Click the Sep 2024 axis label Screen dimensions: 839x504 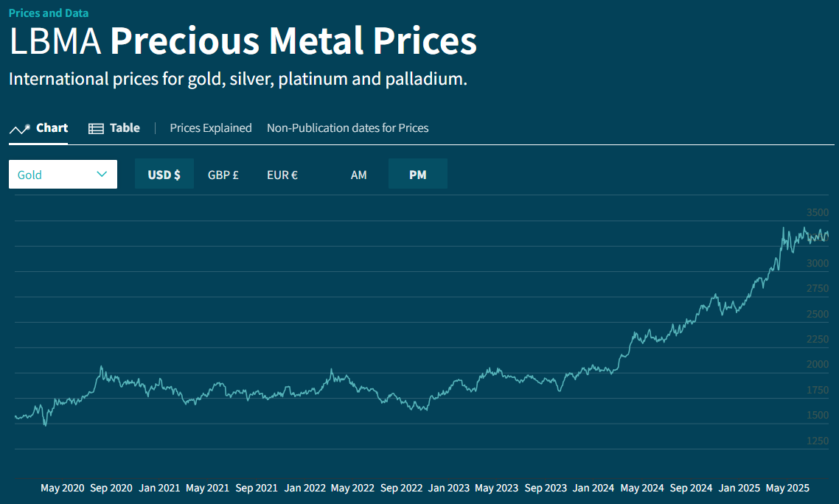pos(691,489)
